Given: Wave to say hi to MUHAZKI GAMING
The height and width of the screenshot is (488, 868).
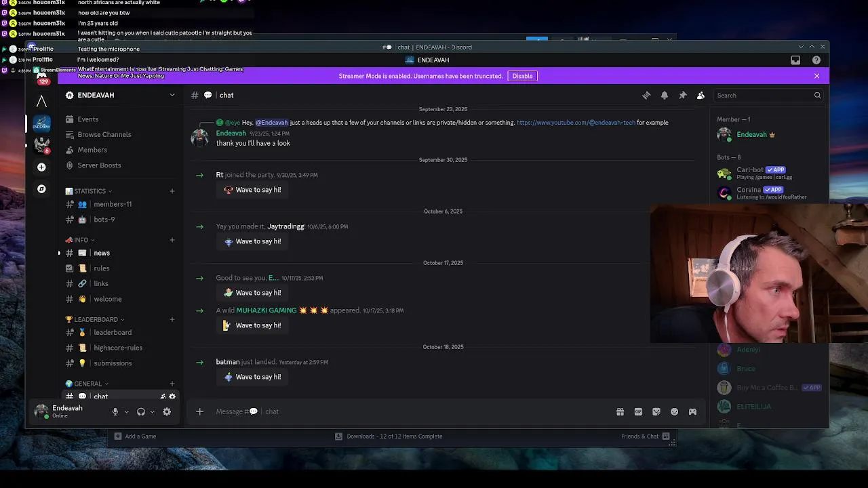Looking at the screenshot, I should coord(252,325).
